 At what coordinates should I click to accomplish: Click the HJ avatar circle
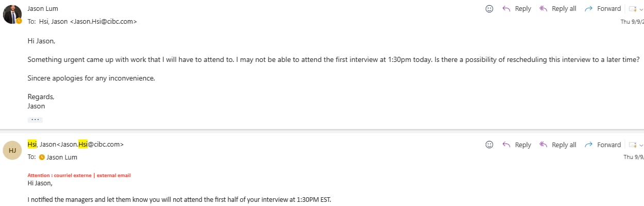pos(12,150)
